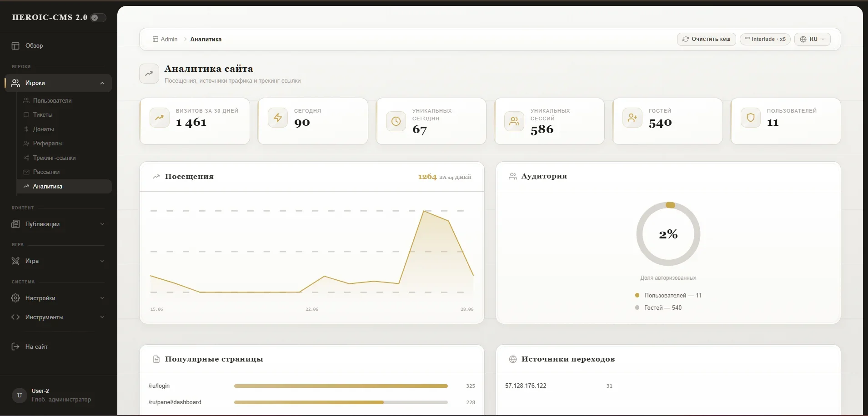The width and height of the screenshot is (868, 416).
Task: Click the Игра crossed swords icon
Action: click(x=15, y=261)
